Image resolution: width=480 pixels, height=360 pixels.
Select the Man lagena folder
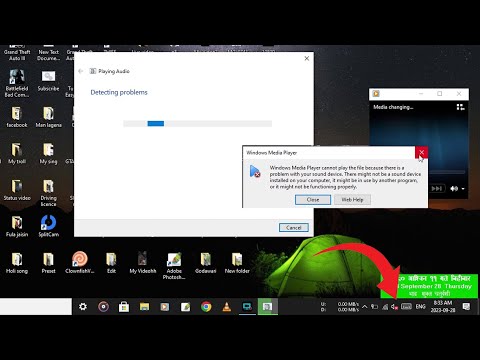(x=48, y=117)
